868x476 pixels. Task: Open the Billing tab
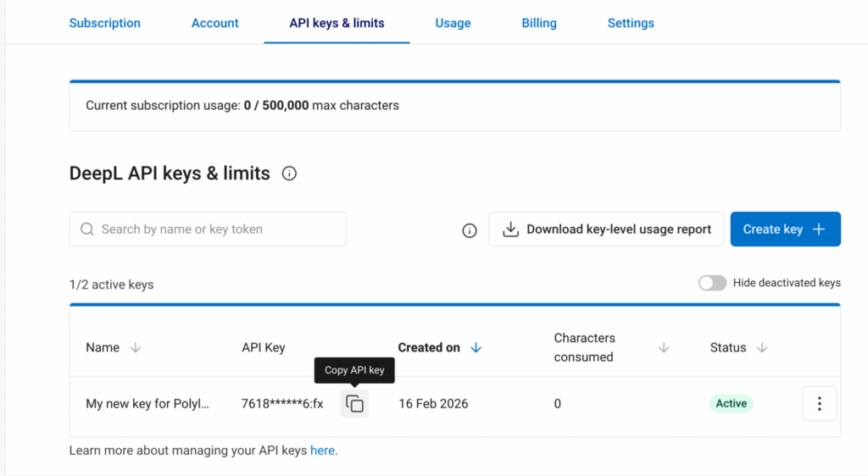pyautogui.click(x=539, y=23)
